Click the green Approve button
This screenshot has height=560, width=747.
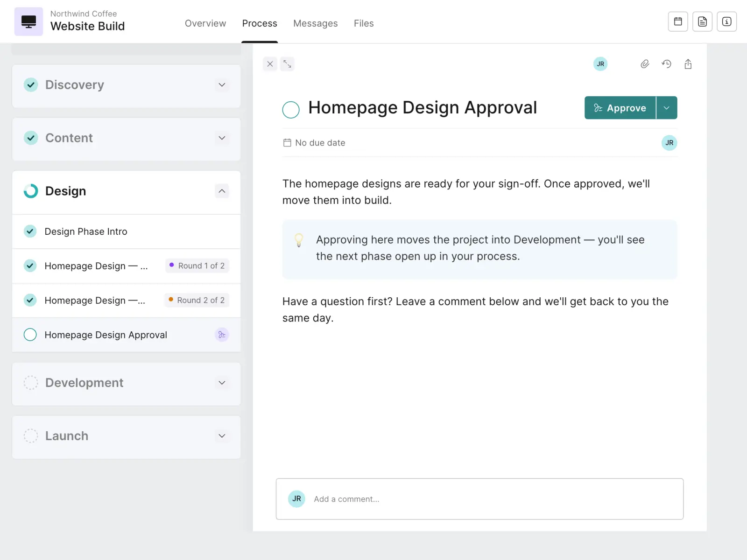pos(620,108)
